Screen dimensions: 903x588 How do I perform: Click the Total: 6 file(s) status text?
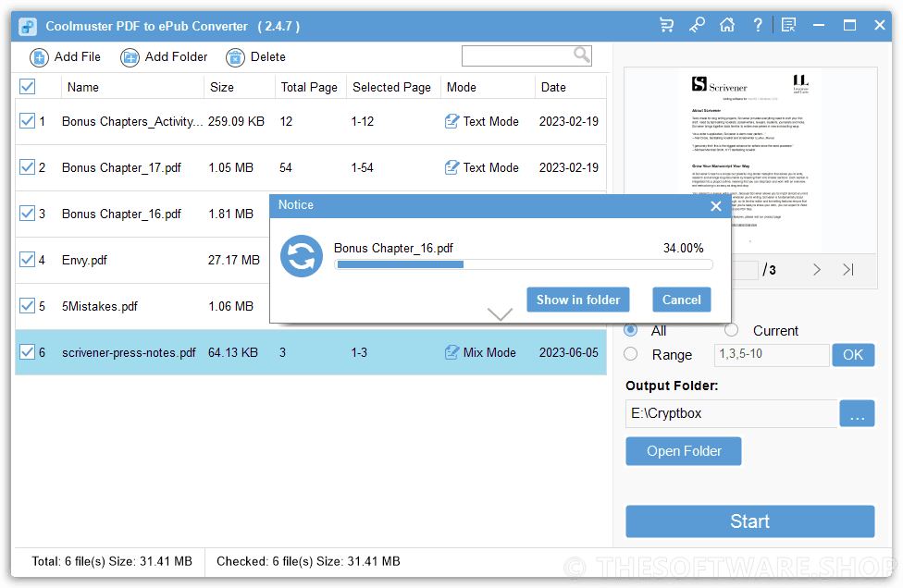coord(112,561)
